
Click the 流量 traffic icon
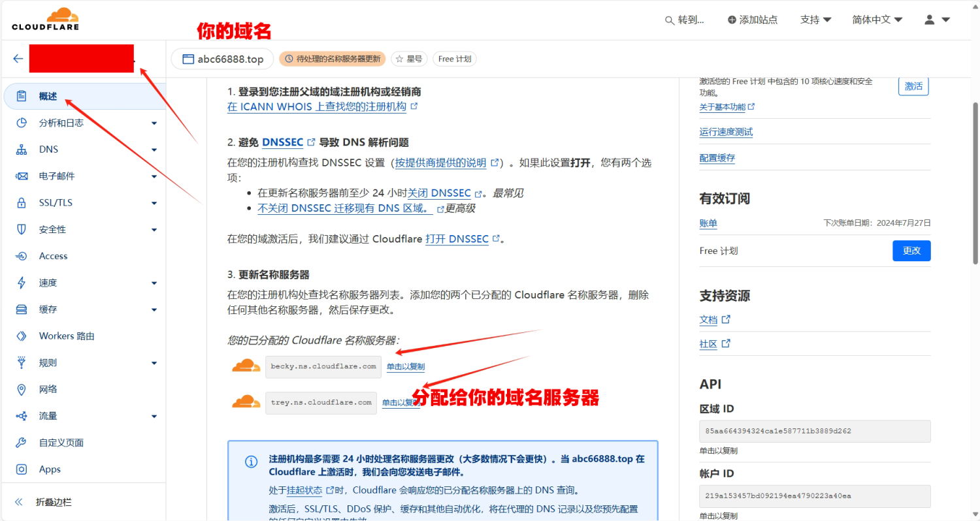pyautogui.click(x=22, y=416)
